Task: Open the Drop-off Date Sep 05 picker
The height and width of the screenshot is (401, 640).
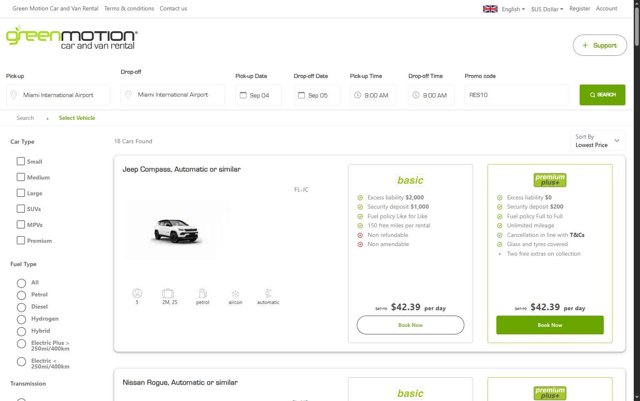Action: point(317,95)
